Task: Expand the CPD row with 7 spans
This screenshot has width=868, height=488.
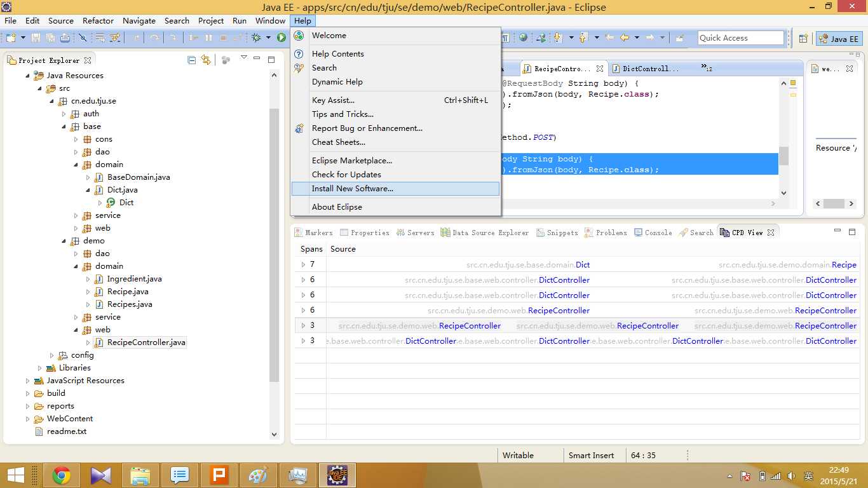Action: [x=303, y=264]
